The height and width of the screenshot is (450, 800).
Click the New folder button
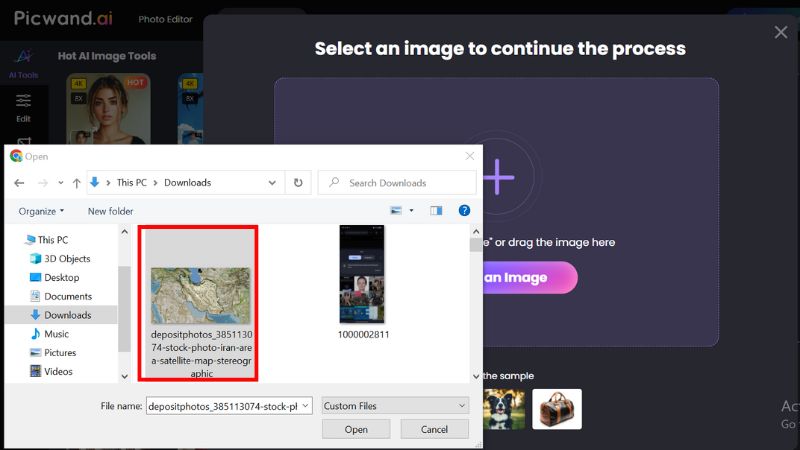(x=110, y=211)
